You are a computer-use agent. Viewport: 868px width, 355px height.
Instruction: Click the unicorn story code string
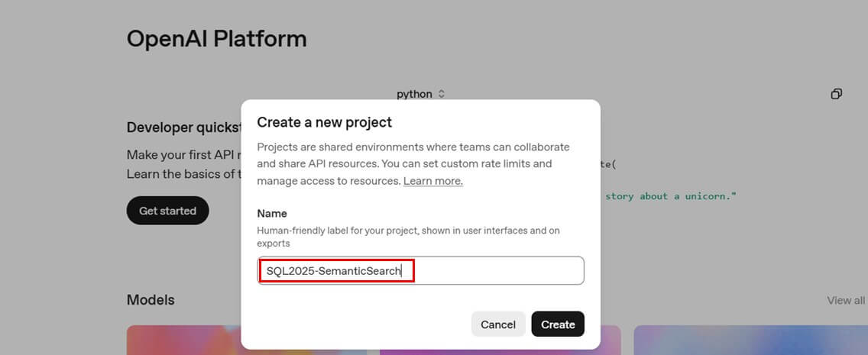(670, 196)
